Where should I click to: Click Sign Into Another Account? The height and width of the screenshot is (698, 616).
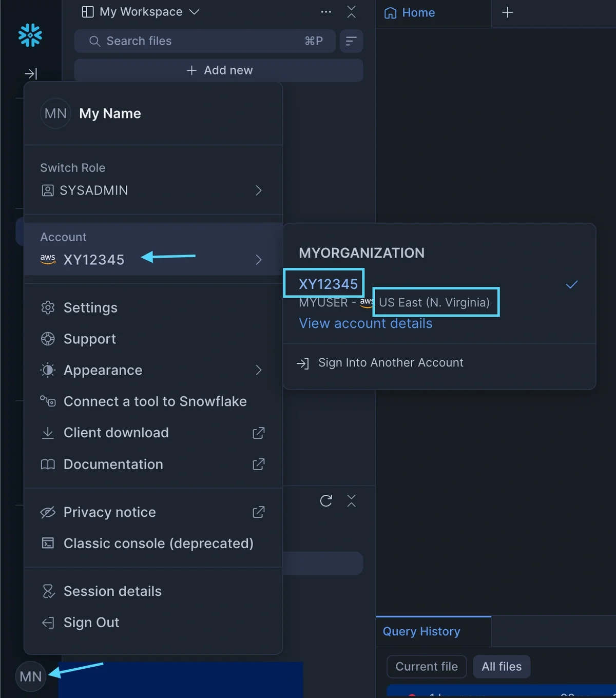(391, 363)
